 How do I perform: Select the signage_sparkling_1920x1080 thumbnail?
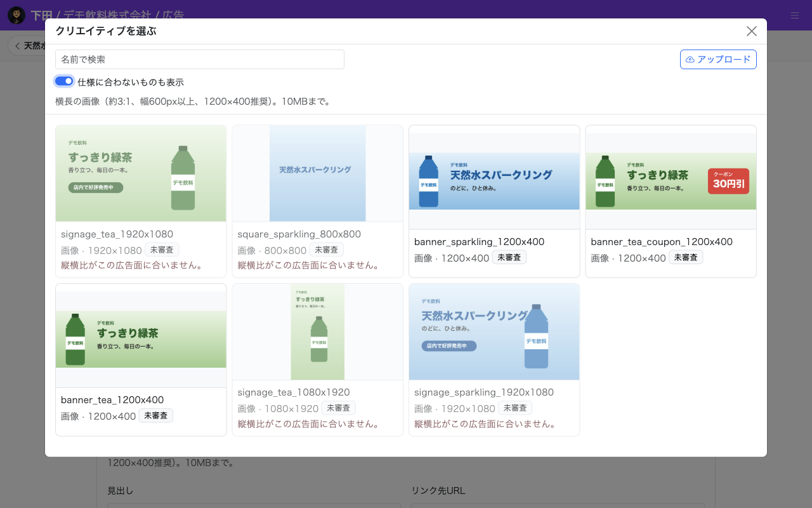(494, 331)
